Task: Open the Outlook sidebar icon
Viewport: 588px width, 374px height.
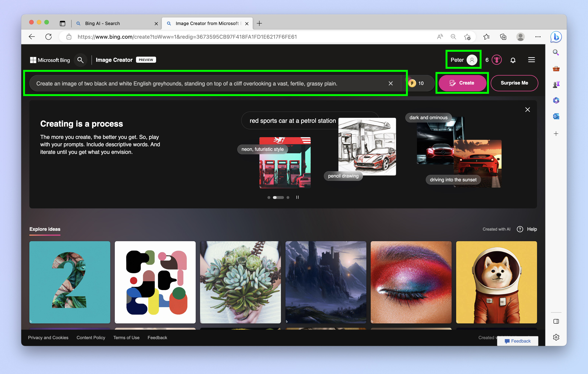Action: point(556,116)
